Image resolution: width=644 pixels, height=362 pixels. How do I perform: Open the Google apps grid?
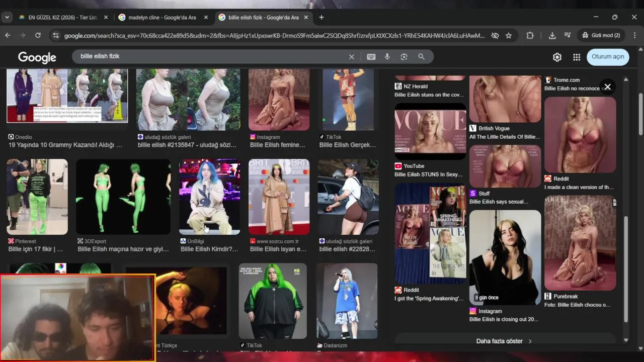coord(577,57)
